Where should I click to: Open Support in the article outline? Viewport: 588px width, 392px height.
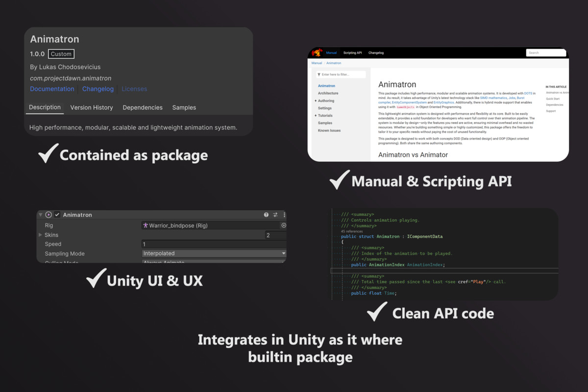pos(551,111)
